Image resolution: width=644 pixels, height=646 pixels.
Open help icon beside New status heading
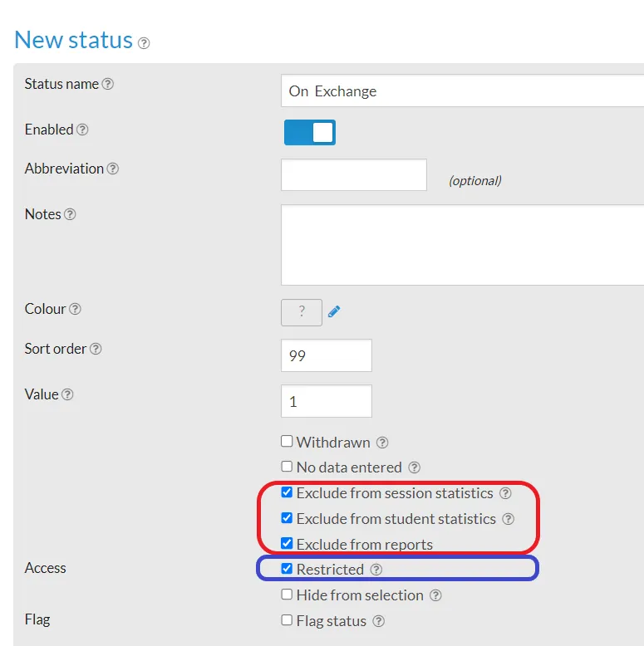coord(144,43)
